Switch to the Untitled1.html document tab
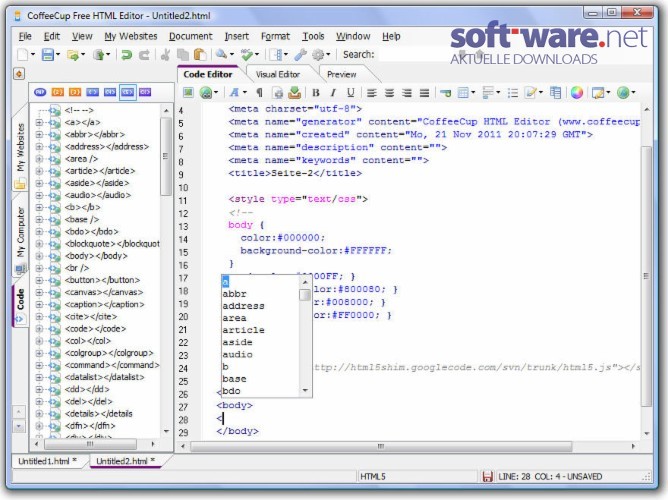The image size is (668, 500). [x=47, y=461]
